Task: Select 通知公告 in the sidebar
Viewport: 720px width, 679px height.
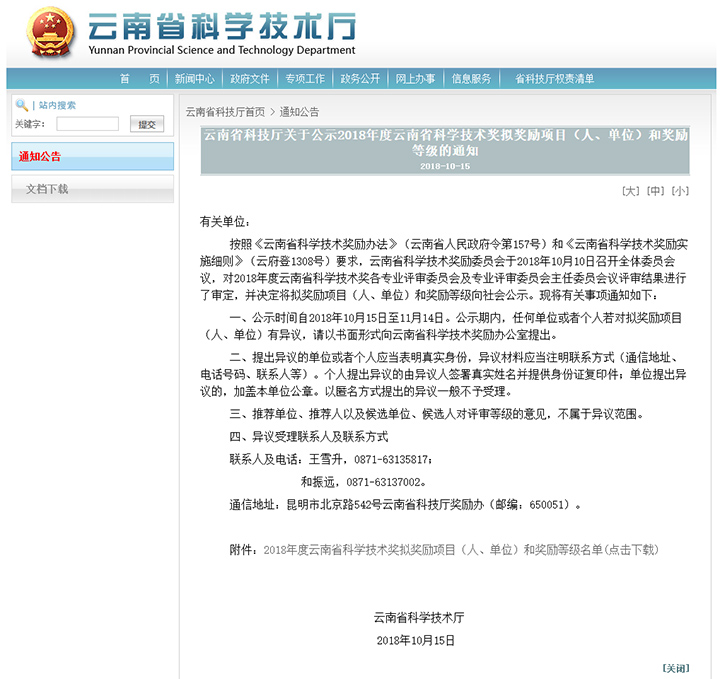Action: 92,157
